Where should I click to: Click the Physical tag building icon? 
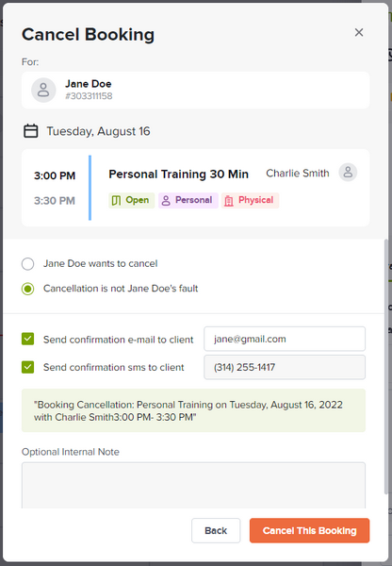(229, 201)
